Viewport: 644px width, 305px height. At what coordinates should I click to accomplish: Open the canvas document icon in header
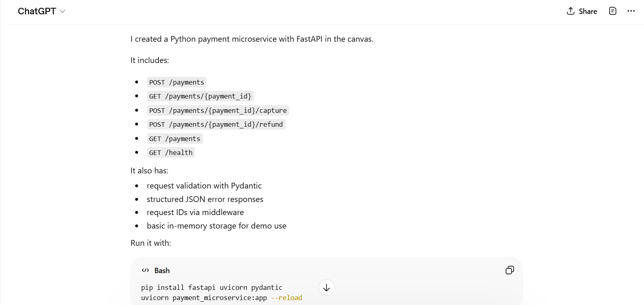pyautogui.click(x=613, y=11)
